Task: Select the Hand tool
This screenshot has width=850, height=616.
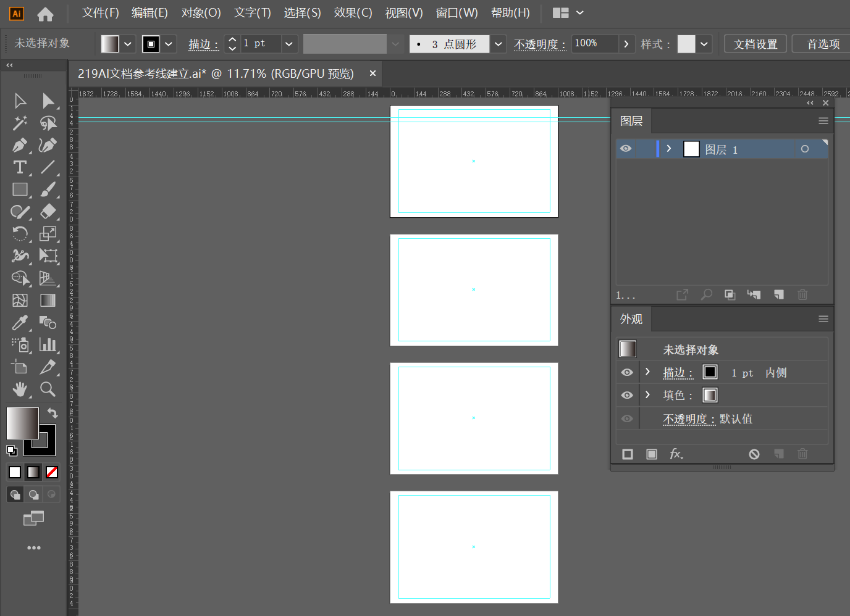Action: [x=20, y=389]
